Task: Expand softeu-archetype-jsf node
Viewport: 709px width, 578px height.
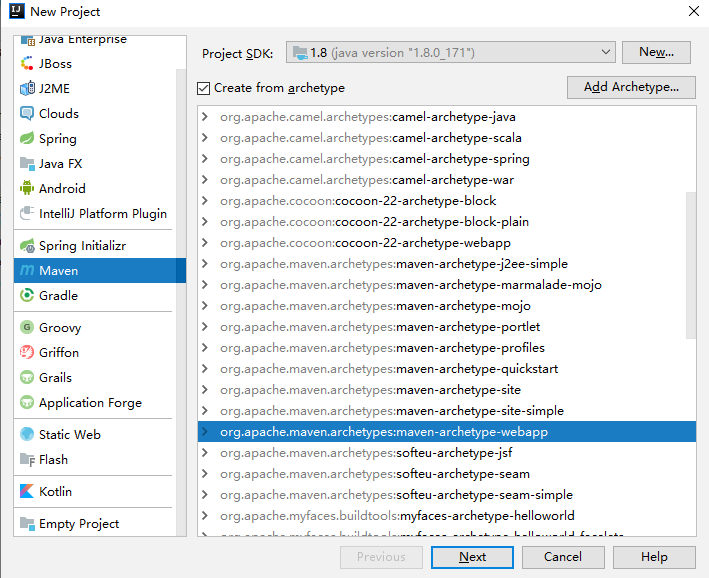Action: [x=205, y=453]
